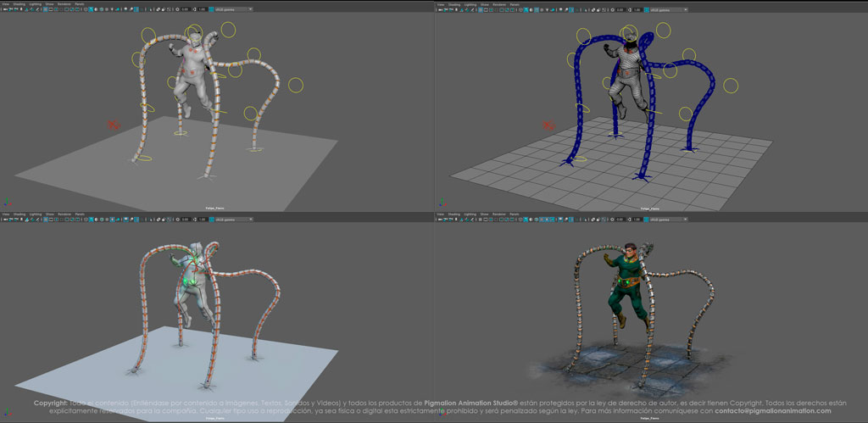868x423 pixels.
Task: Click Use Default Material icon in gray shaded viewport toolbar
Action: [96, 9]
